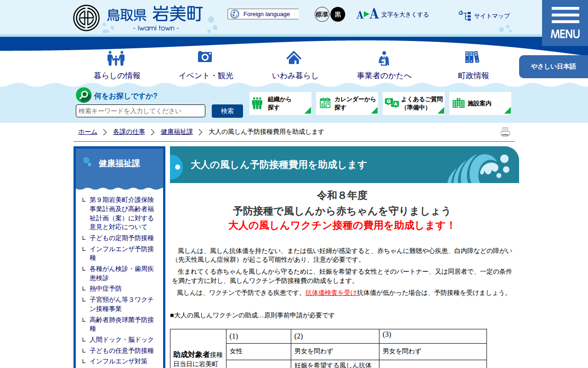
Task: Go to ホーム breadcrumb link
Action: pos(88,132)
